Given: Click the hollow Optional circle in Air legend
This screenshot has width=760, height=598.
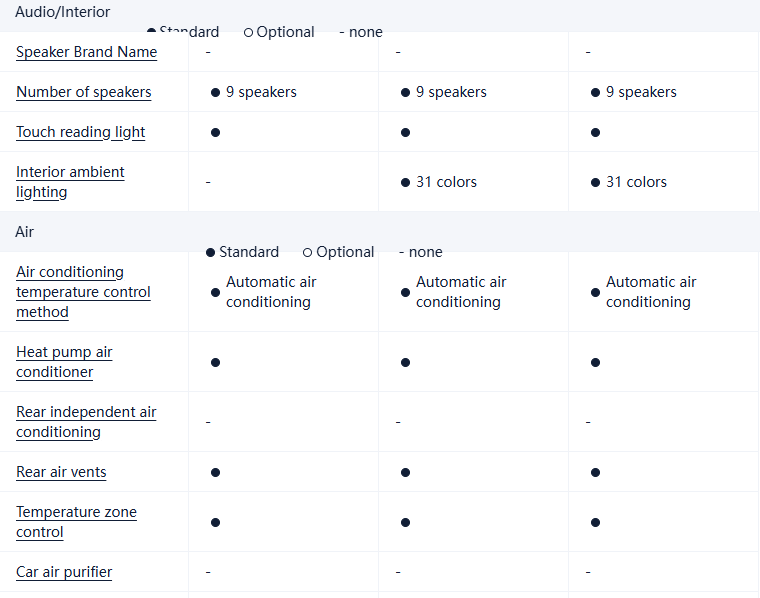Looking at the screenshot, I should (x=308, y=252).
